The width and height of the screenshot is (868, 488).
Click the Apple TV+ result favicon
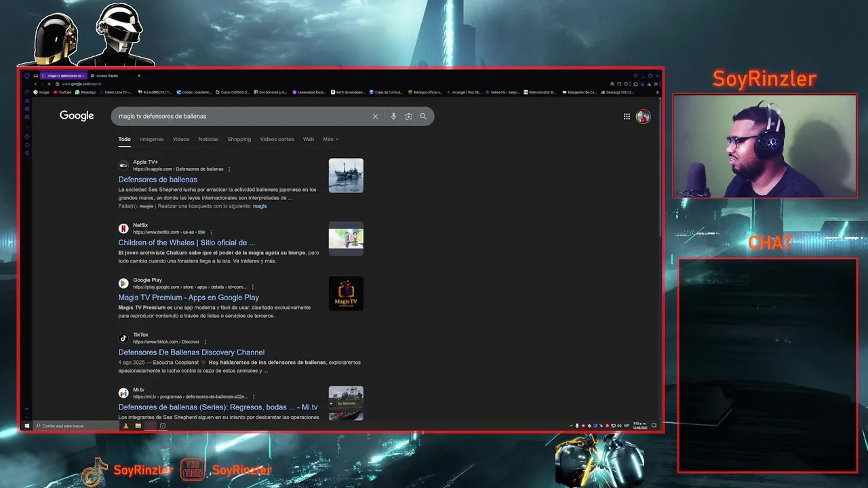(x=123, y=165)
